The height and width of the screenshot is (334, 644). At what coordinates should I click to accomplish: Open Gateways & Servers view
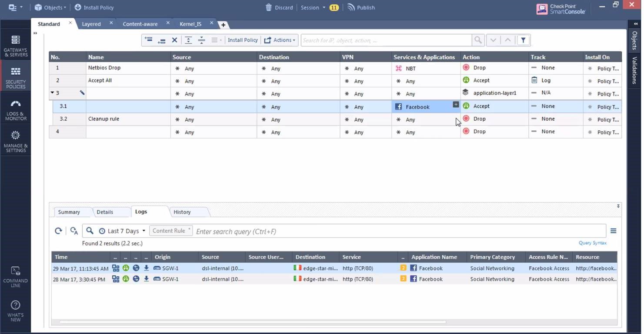click(16, 46)
